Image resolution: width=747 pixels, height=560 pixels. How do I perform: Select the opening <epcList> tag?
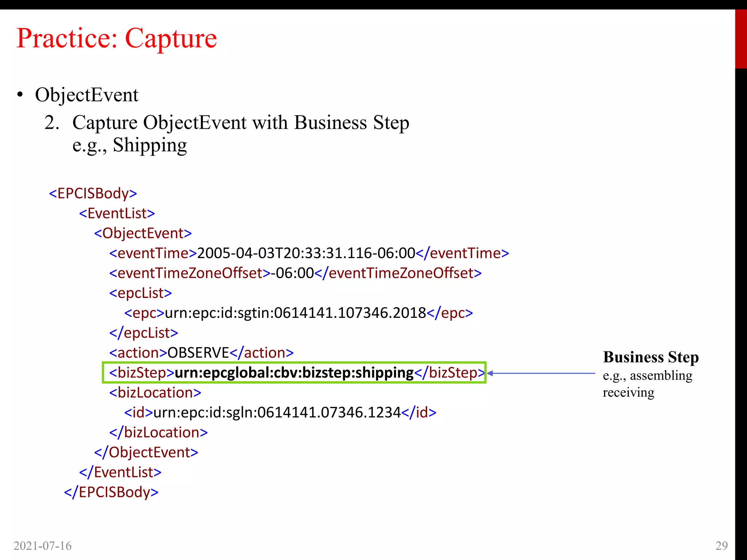coord(140,293)
